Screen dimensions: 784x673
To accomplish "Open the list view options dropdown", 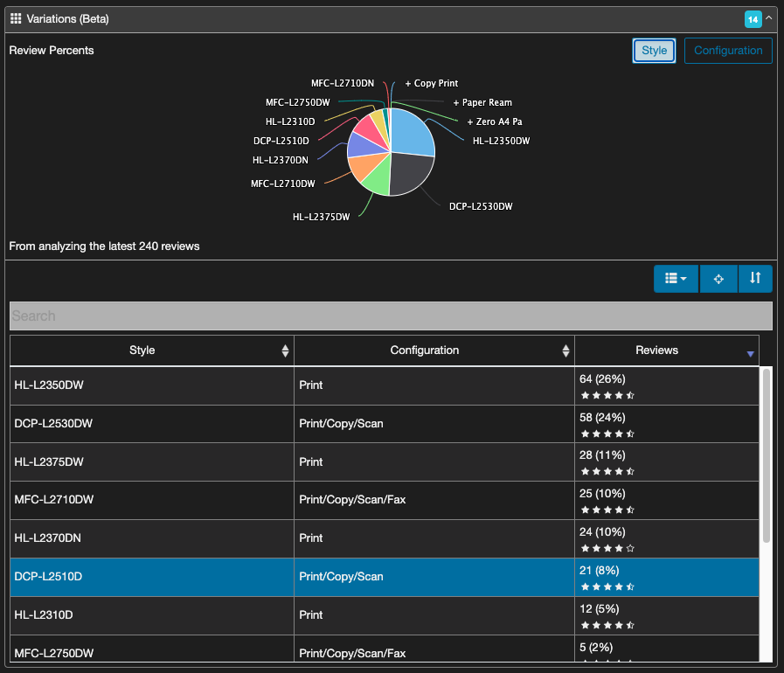I will pyautogui.click(x=676, y=279).
